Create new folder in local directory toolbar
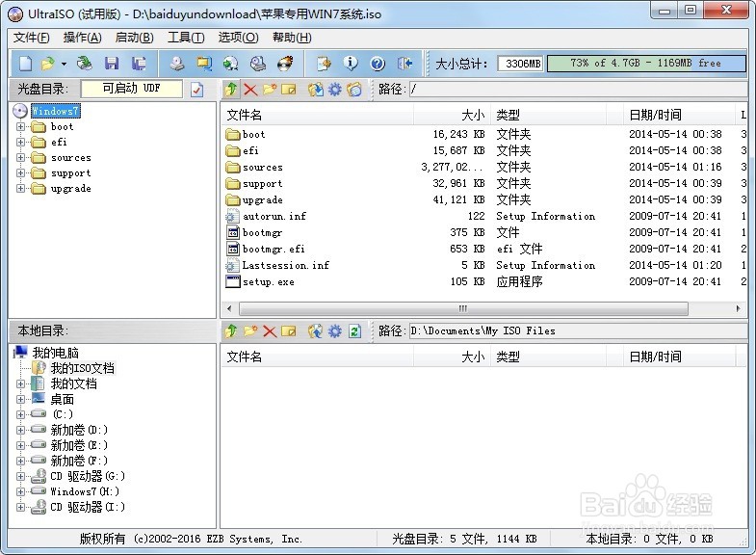 (250, 331)
